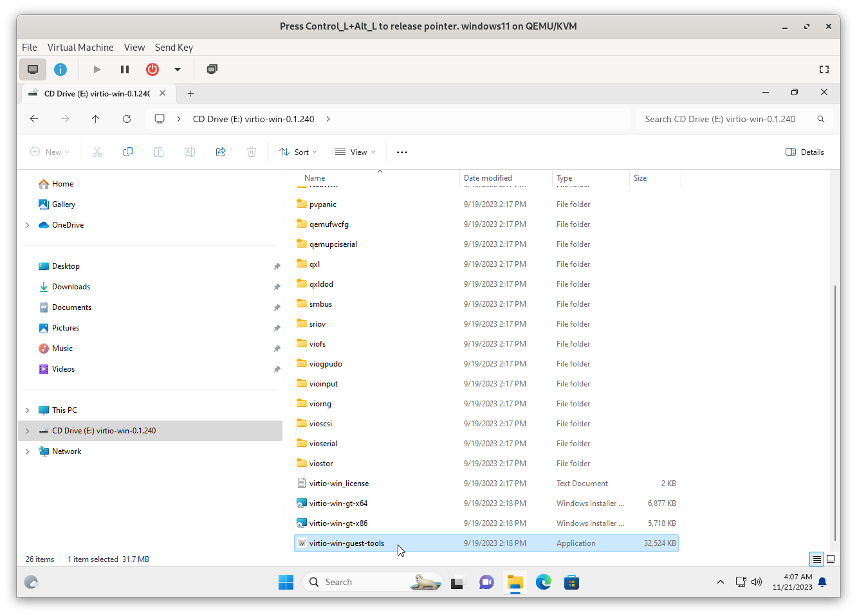Open the Virtual Machine menu
This screenshot has width=857, height=616.
80,48
